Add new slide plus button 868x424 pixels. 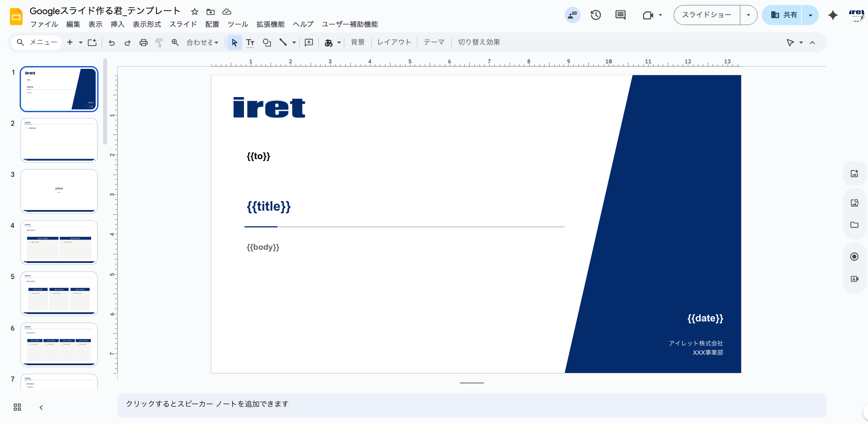(70, 42)
